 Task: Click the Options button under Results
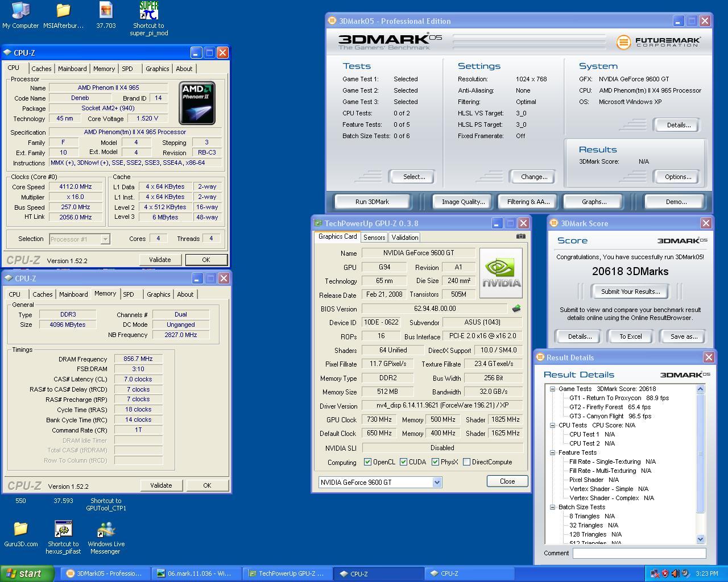coord(678,177)
